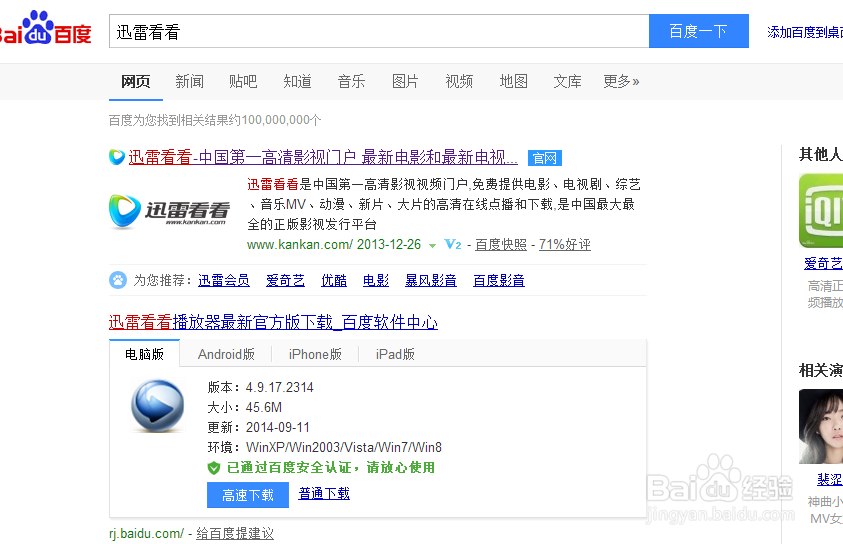Open the 优酷 recommended link
The width and height of the screenshot is (843, 544).
[334, 280]
